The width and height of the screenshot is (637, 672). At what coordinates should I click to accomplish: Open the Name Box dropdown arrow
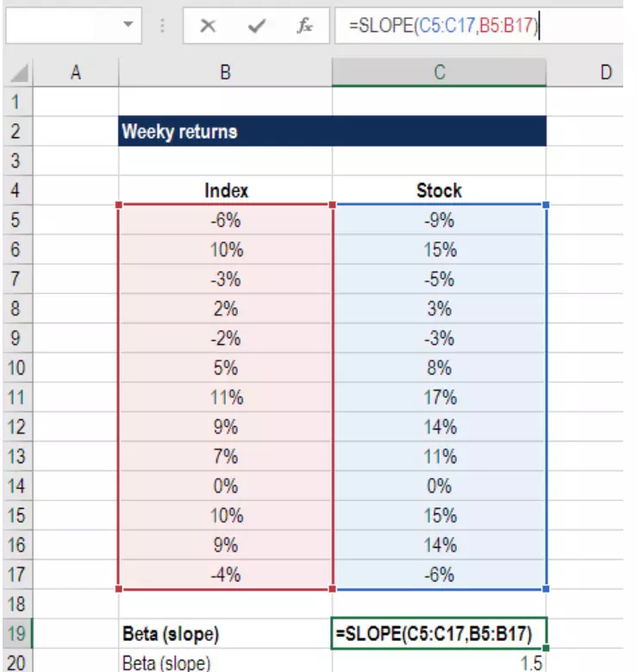click(128, 24)
